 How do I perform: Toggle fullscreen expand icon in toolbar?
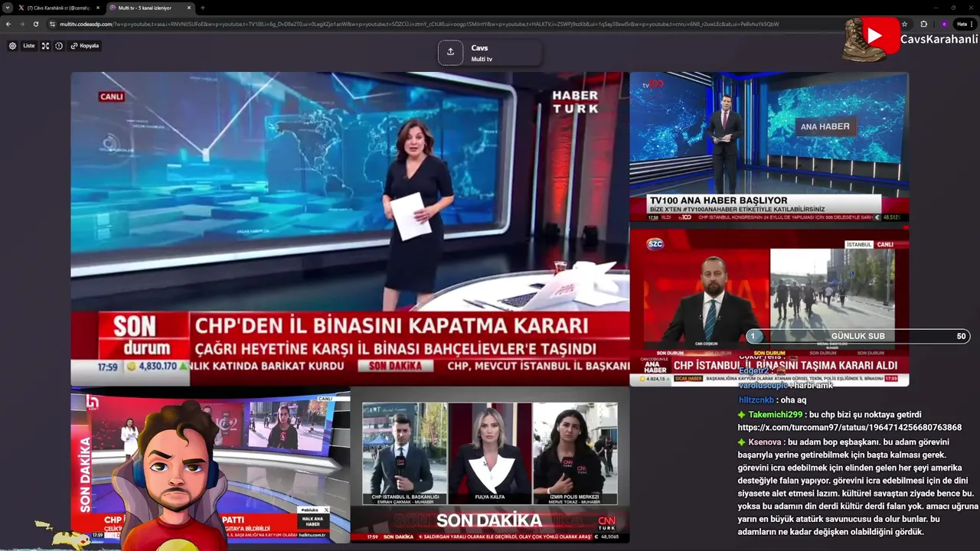pyautogui.click(x=45, y=46)
